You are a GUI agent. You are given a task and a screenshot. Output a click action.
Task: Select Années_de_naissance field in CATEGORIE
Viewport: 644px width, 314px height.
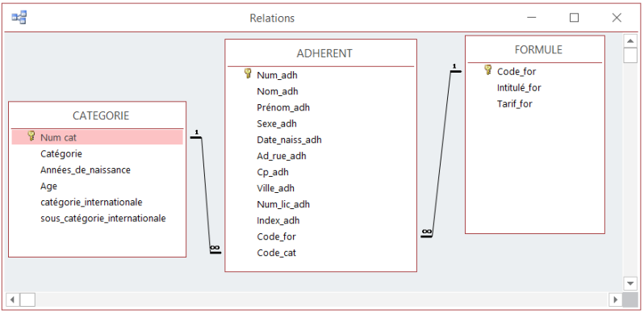click(x=98, y=170)
